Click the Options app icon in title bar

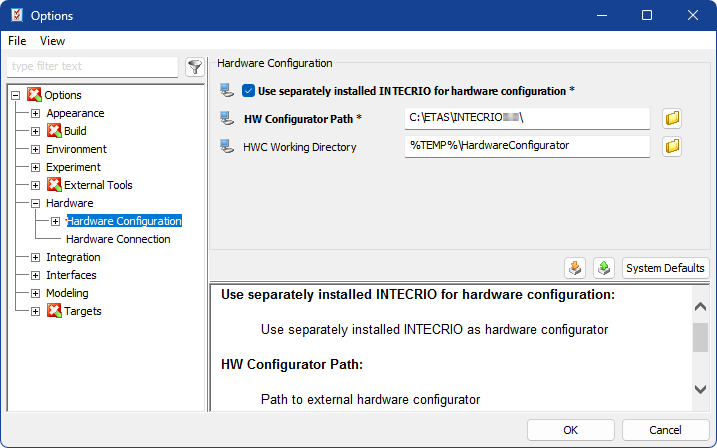17,15
